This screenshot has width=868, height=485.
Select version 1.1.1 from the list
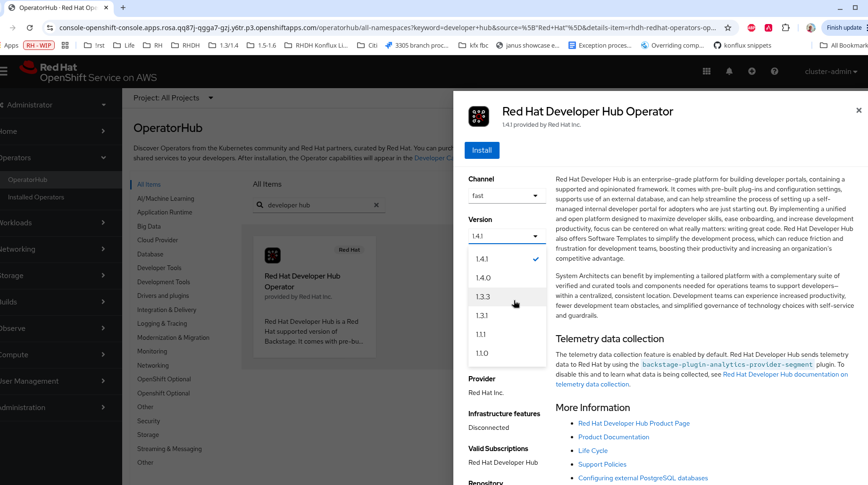pyautogui.click(x=507, y=334)
